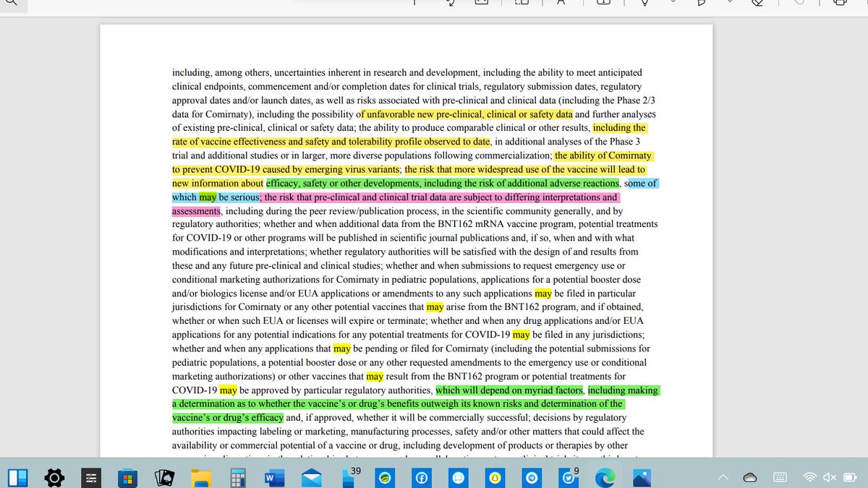The height and width of the screenshot is (488, 868).
Task: Open the Twitter app with badge 9
Action: click(569, 476)
